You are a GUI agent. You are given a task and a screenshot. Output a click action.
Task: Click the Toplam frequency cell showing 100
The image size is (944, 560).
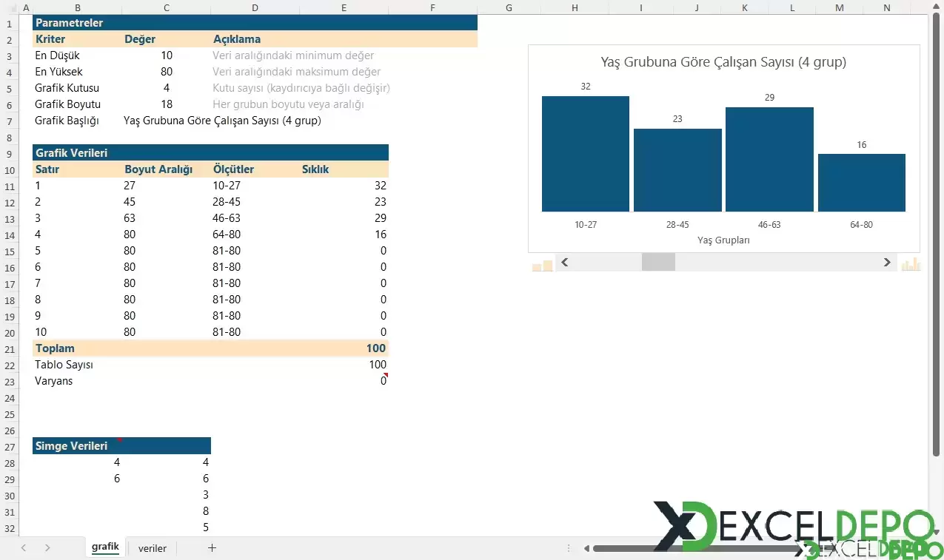tap(344, 348)
